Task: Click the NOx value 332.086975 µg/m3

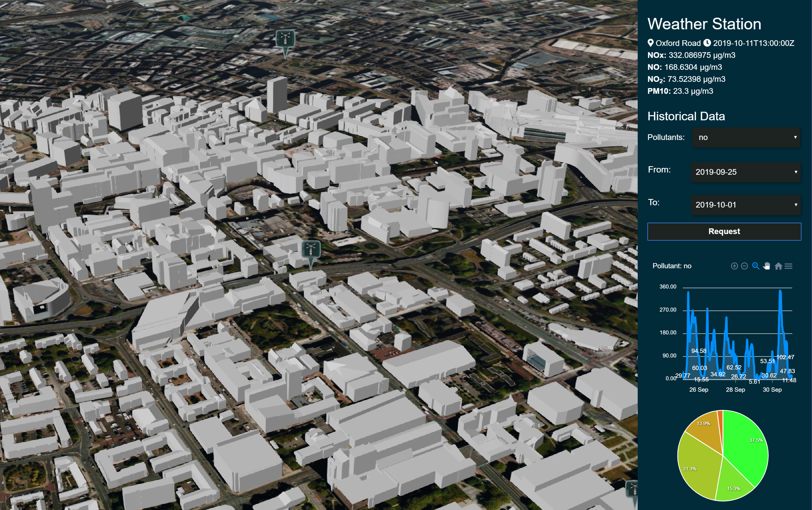Action: [x=702, y=55]
